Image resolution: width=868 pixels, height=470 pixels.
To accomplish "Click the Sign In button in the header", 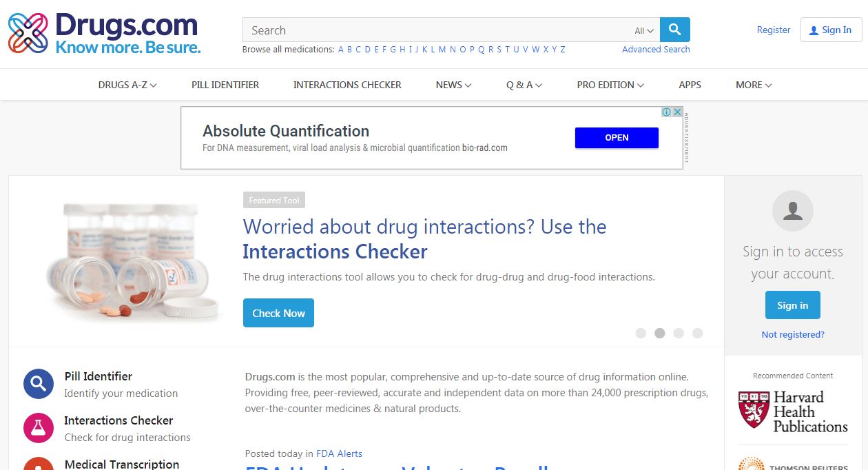I will click(x=831, y=30).
